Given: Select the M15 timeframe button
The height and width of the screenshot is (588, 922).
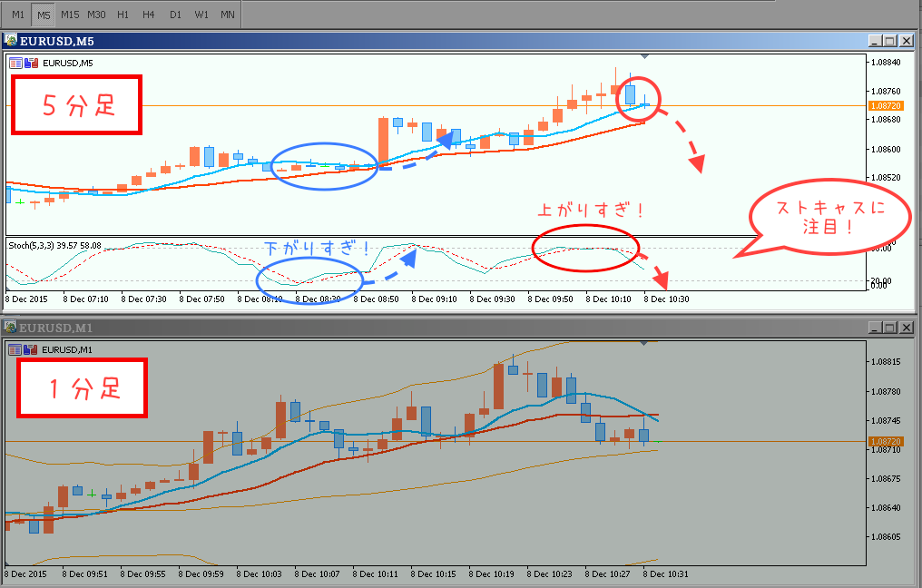Looking at the screenshot, I should (x=70, y=15).
